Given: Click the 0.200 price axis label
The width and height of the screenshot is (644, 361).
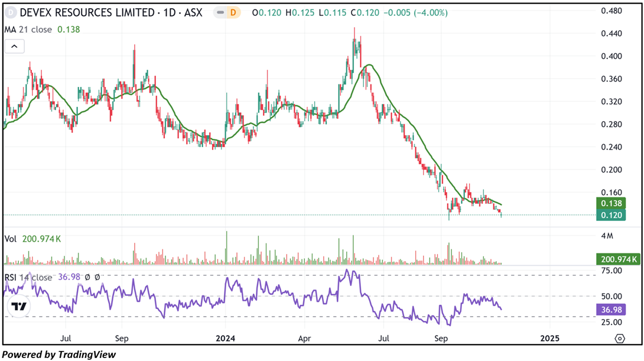Looking at the screenshot, I should (x=612, y=170).
